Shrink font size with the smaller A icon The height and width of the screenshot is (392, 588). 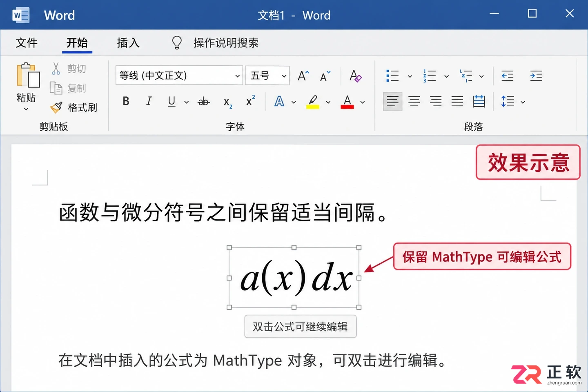(x=325, y=76)
